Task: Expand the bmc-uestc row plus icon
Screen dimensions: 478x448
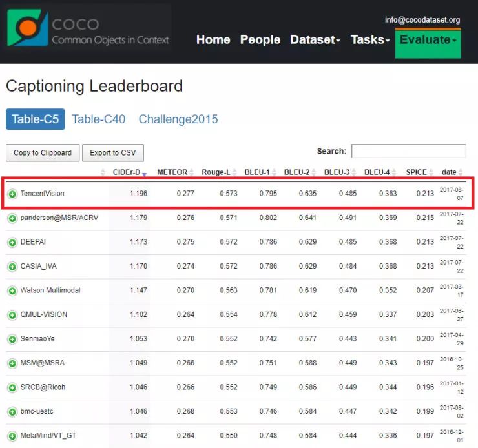Action: coord(12,412)
